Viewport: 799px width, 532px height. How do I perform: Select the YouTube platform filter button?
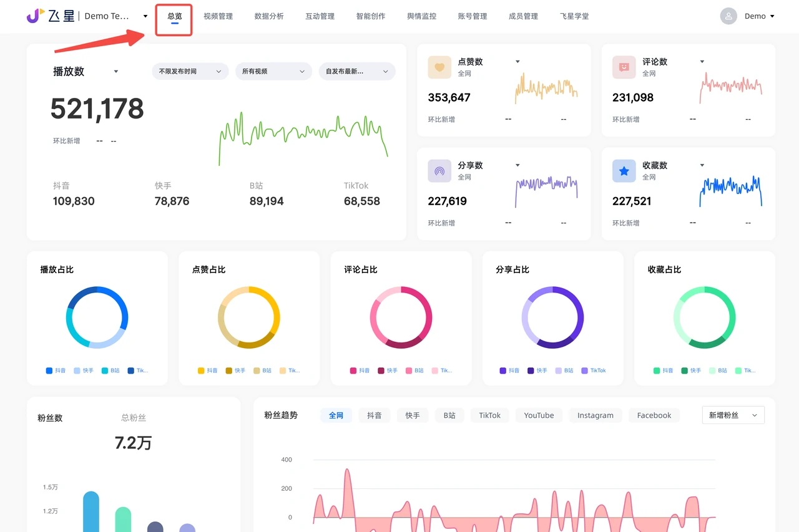(x=538, y=415)
